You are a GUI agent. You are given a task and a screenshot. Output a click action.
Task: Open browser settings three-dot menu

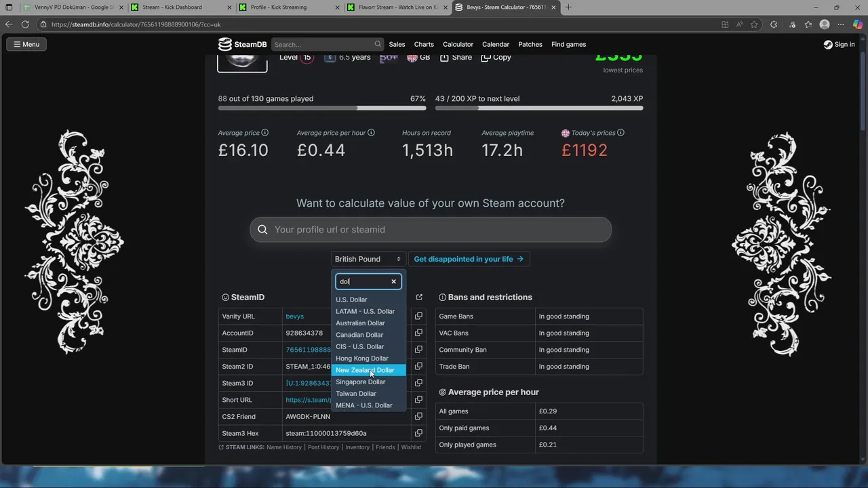click(x=841, y=24)
